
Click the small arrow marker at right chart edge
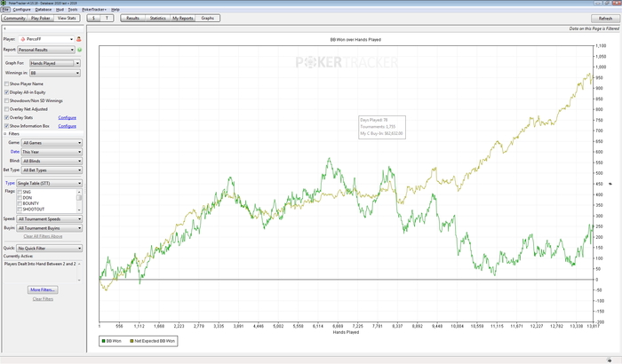pos(610,183)
